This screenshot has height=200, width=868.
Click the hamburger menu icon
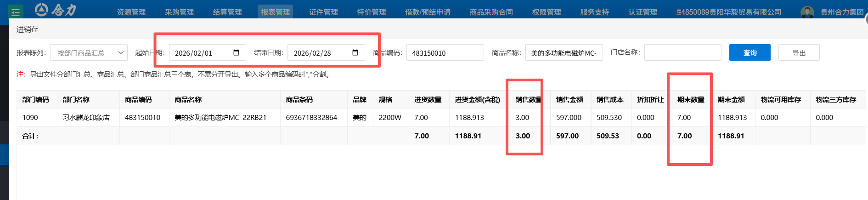click(x=16, y=11)
